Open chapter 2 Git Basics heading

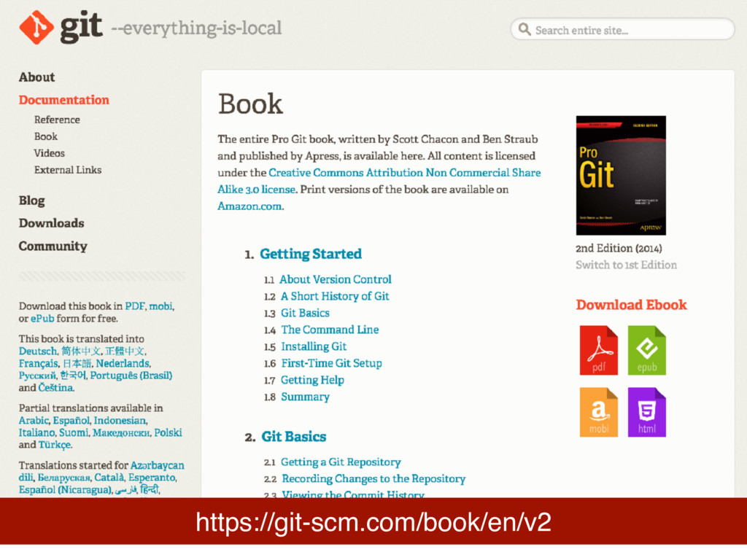coord(293,437)
